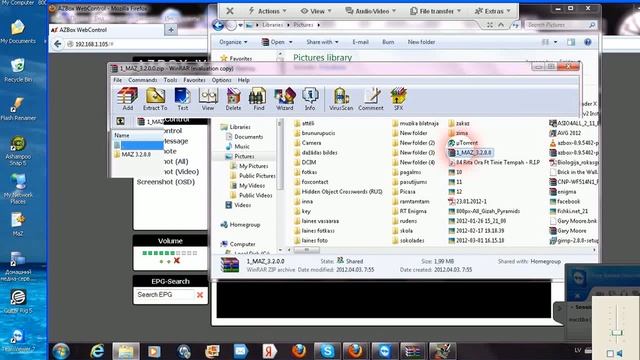This screenshot has width=640, height=360.
Task: Open WinRAR File menu
Action: tap(118, 80)
